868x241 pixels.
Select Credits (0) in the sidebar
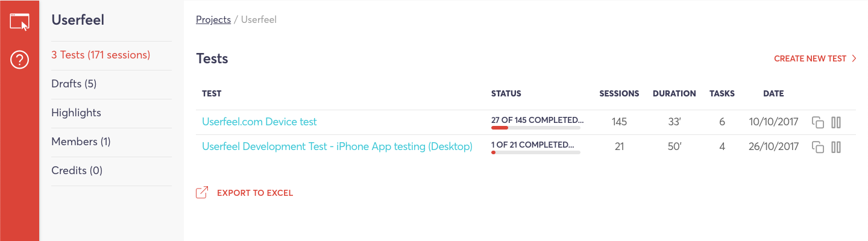[77, 171]
